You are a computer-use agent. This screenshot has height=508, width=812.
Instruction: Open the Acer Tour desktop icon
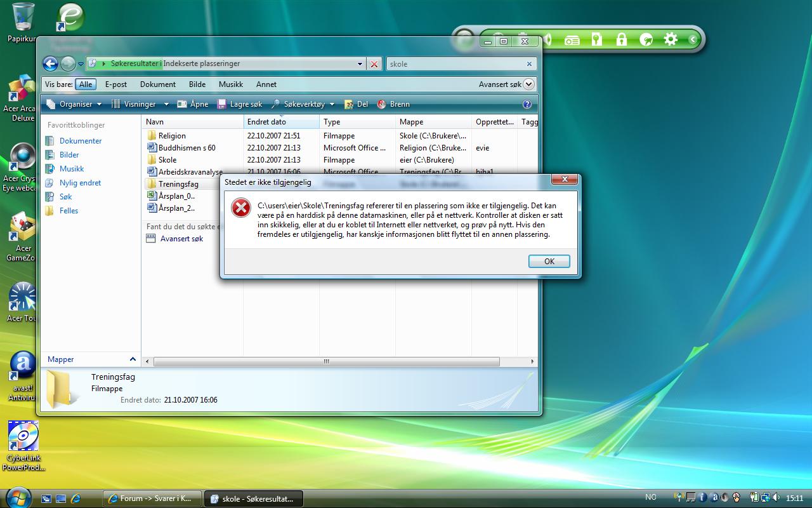(x=21, y=302)
